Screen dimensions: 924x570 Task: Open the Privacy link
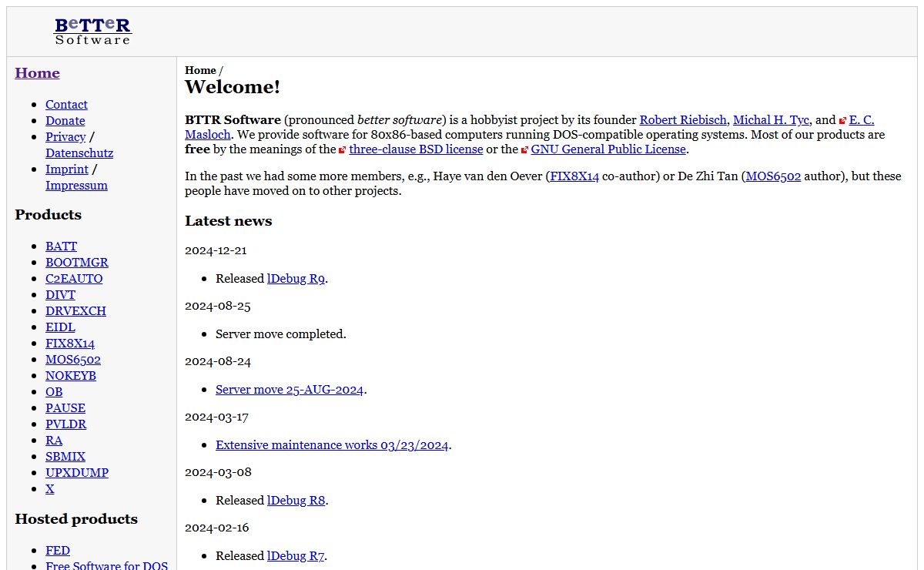pos(65,137)
